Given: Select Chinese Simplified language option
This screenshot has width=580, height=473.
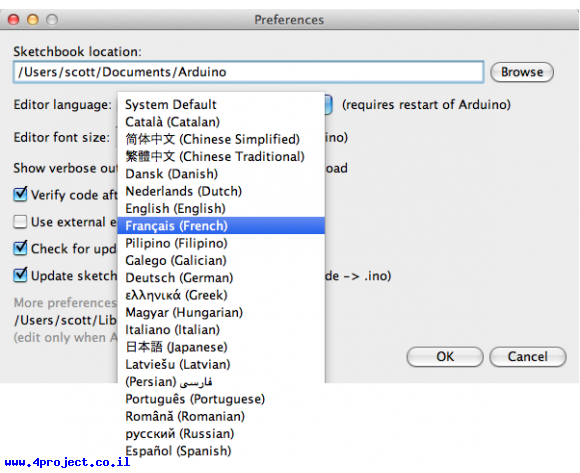Looking at the screenshot, I should pyautogui.click(x=221, y=139).
